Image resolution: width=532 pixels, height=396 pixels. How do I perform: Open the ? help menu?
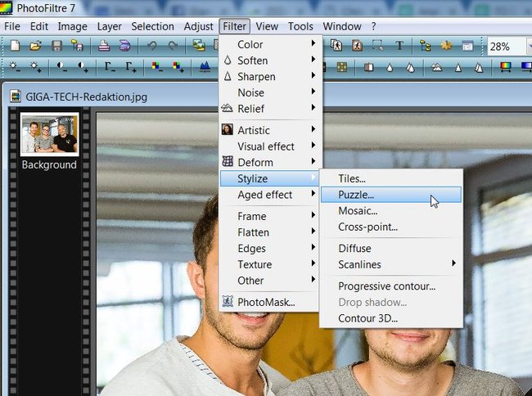click(x=373, y=26)
